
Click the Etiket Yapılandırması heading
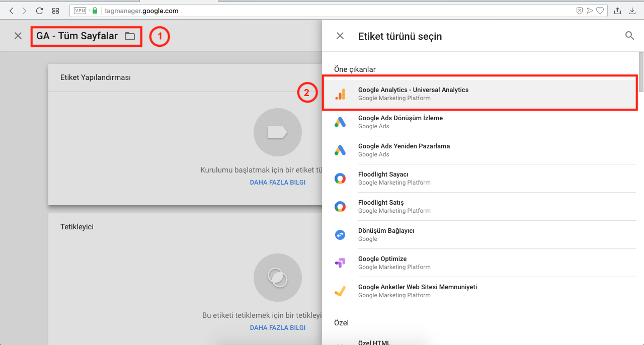(96, 77)
